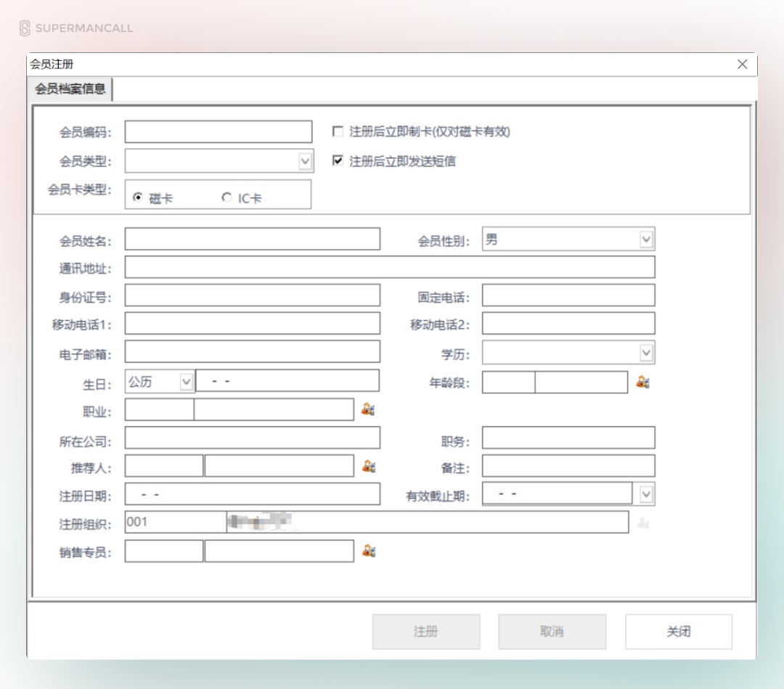
Task: Expand 学历 dropdown
Action: click(x=646, y=353)
